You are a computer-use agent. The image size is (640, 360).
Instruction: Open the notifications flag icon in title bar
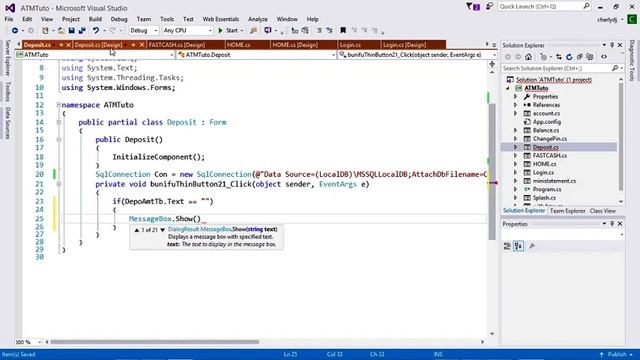[473, 7]
